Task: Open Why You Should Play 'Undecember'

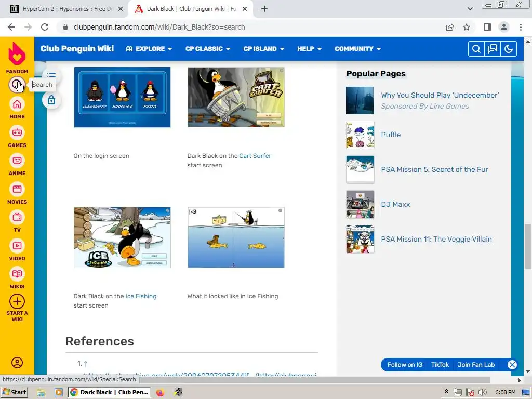Action: [440, 96]
